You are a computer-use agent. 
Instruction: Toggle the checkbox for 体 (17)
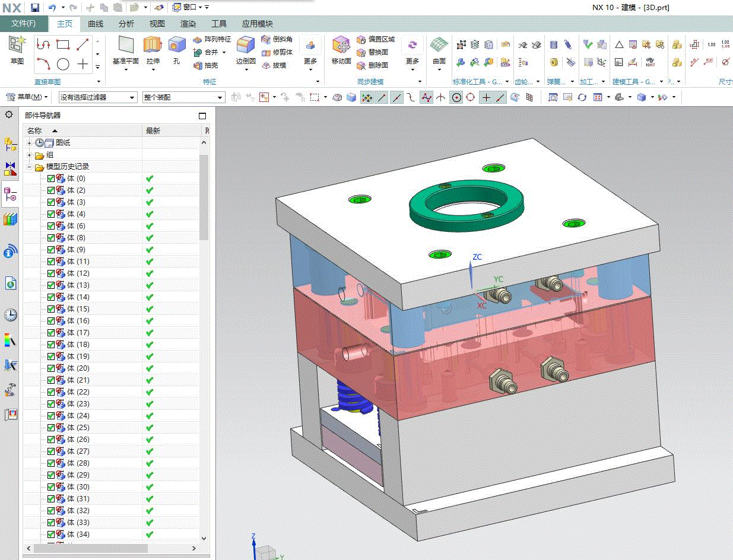click(50, 333)
